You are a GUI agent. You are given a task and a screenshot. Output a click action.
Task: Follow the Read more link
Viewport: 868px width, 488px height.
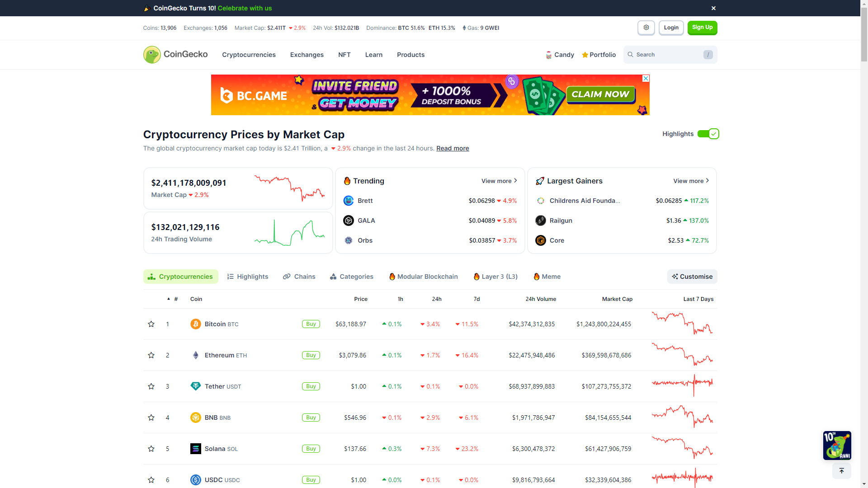(452, 148)
